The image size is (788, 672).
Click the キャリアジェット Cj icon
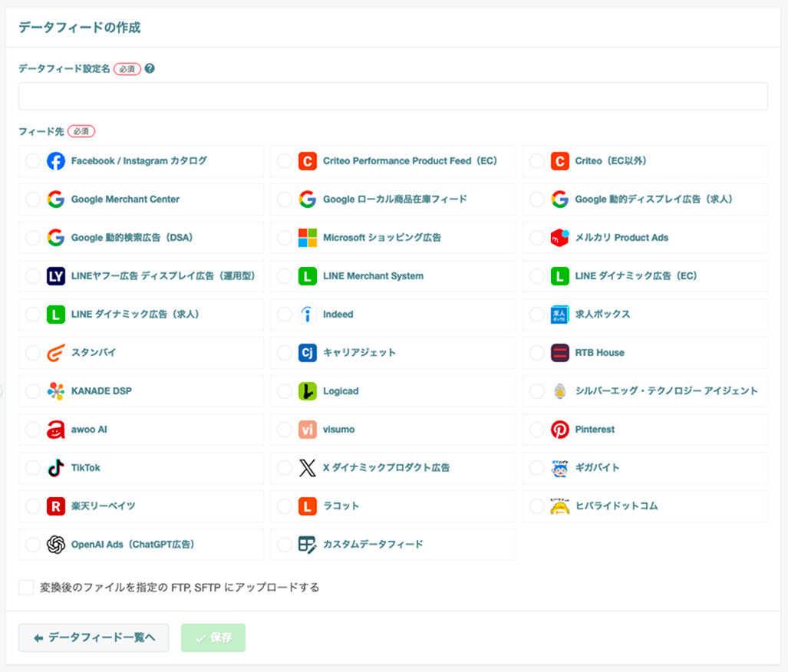tap(308, 353)
